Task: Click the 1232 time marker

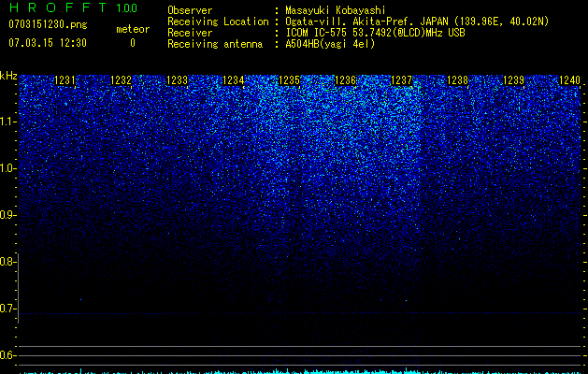Action: pos(122,80)
